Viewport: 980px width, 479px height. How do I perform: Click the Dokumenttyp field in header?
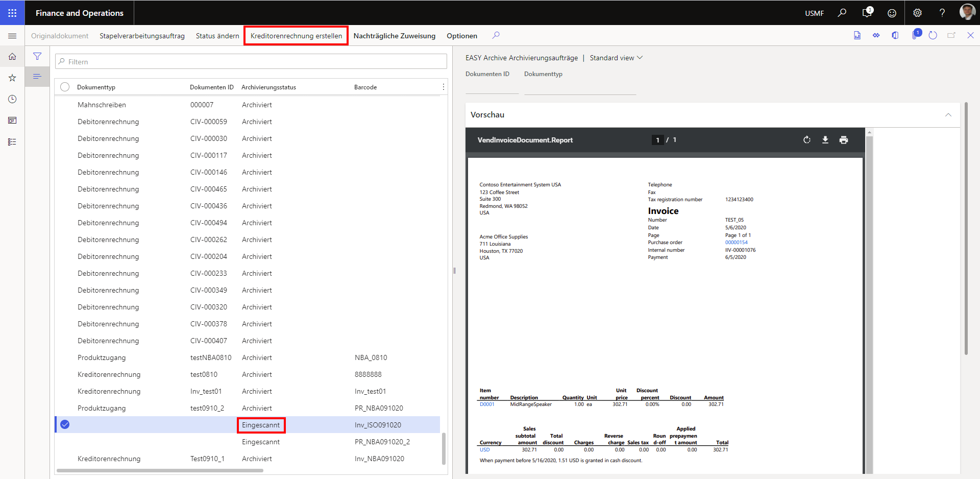pyautogui.click(x=580, y=87)
